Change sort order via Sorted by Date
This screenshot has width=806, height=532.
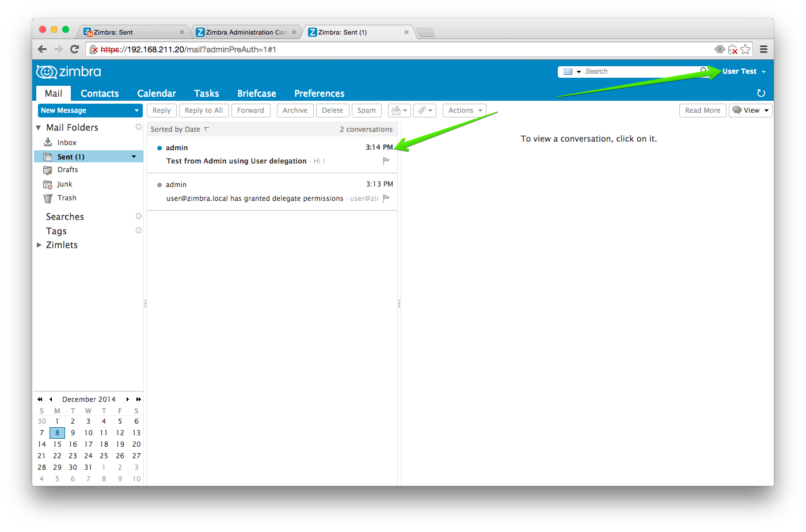pyautogui.click(x=180, y=130)
